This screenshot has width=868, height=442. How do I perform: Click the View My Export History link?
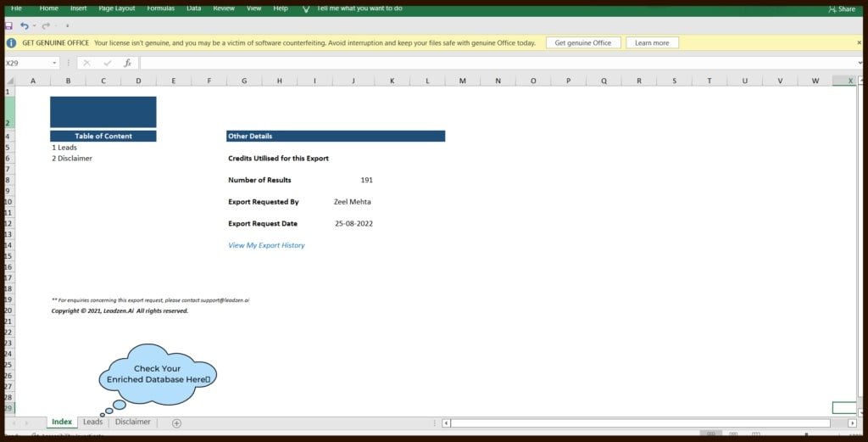click(x=266, y=245)
